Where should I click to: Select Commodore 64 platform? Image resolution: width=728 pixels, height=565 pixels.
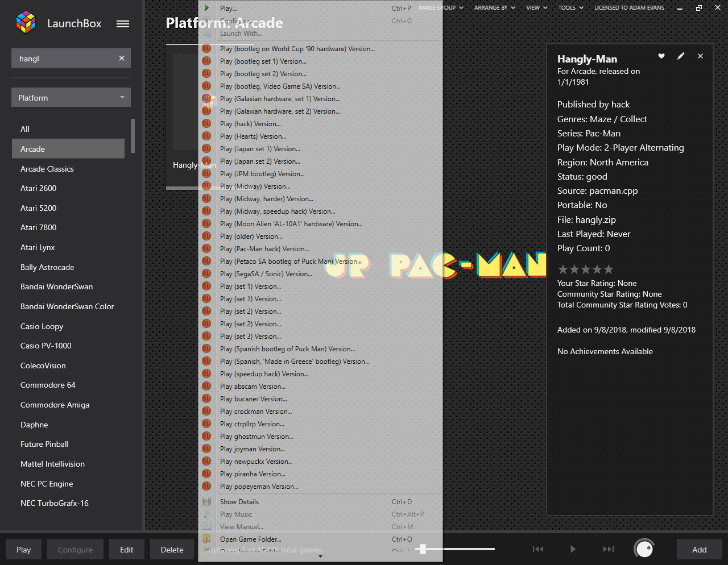[68, 385]
